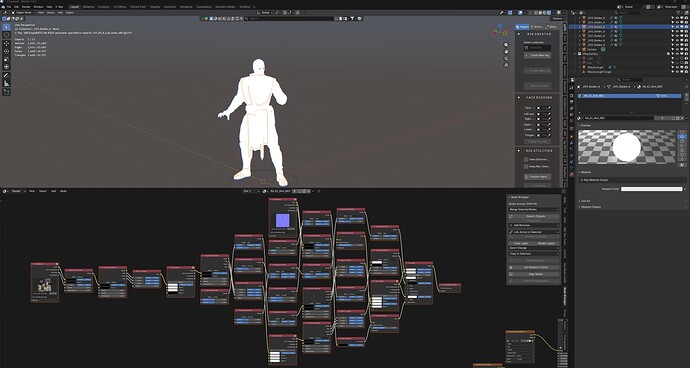Select the Scale tool in viewport toolbar
This screenshot has width=690, height=368.
pyautogui.click(x=6, y=59)
